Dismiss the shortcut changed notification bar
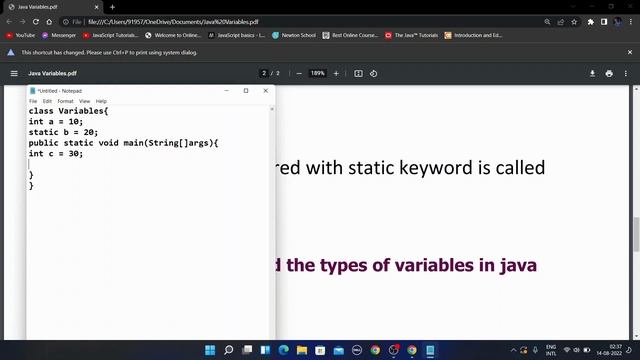The width and height of the screenshot is (640, 360). point(630,52)
